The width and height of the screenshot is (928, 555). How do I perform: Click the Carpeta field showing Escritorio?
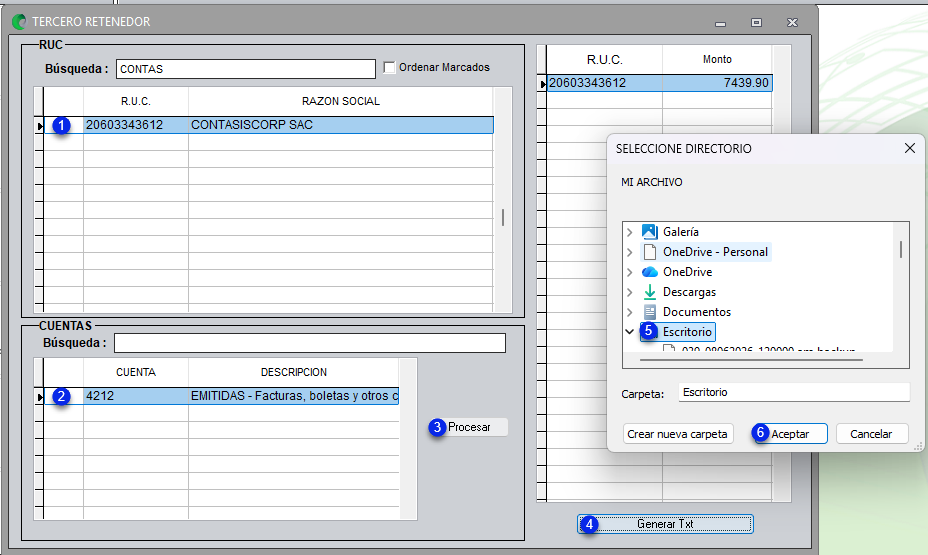pyautogui.click(x=794, y=392)
